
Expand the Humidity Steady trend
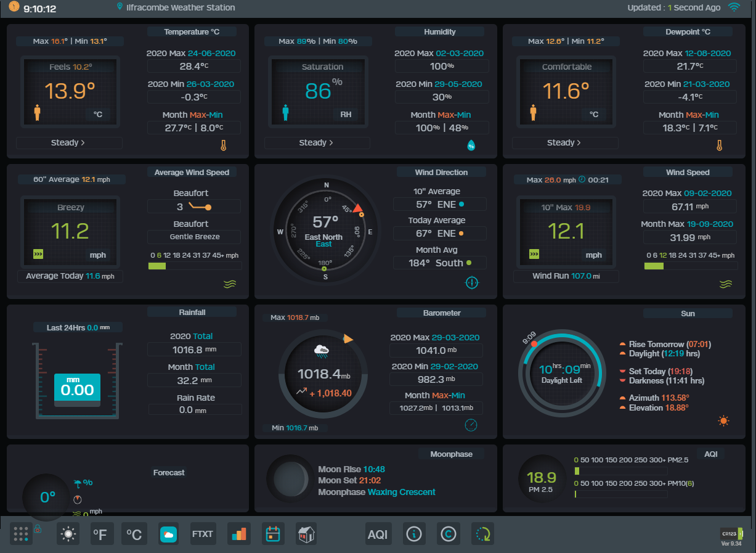(317, 143)
